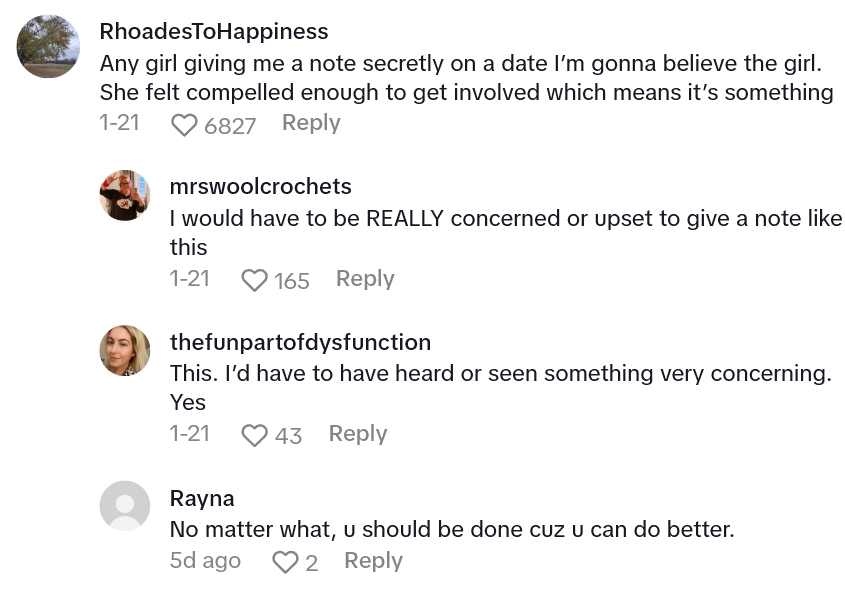Reply to Rayna's comment
Image resolution: width=845 pixels, height=599 pixels.
pos(373,561)
